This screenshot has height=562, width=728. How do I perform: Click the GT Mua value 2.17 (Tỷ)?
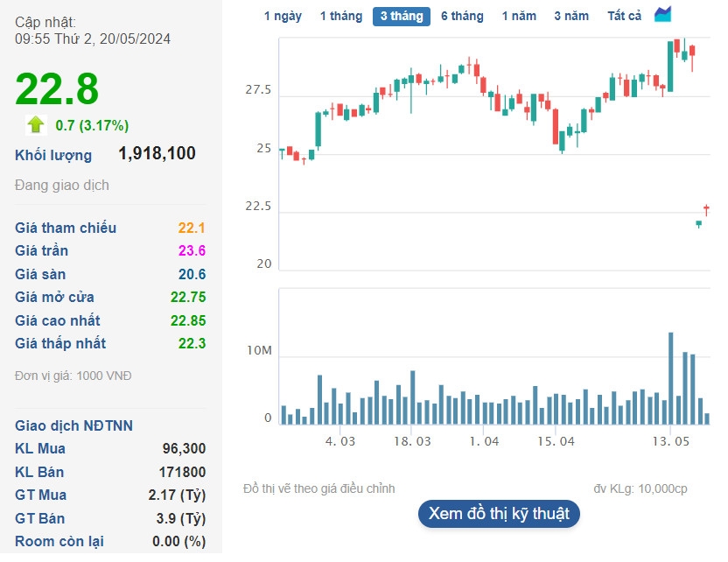(177, 495)
